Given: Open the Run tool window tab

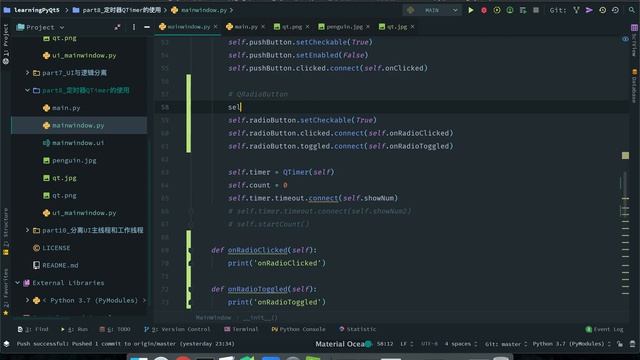Looking at the screenshot, I should click(x=74, y=329).
